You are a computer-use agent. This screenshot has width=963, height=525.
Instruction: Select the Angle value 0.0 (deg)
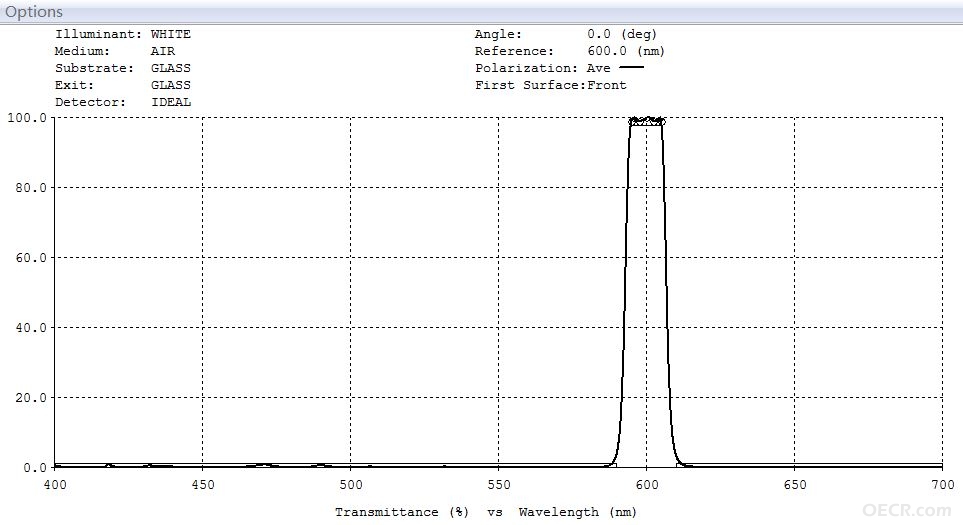click(622, 34)
